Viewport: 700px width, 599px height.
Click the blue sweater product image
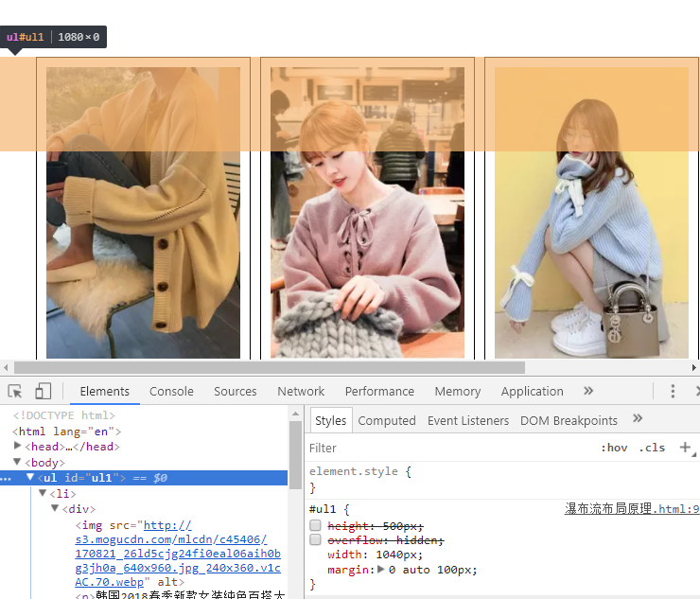click(x=591, y=213)
